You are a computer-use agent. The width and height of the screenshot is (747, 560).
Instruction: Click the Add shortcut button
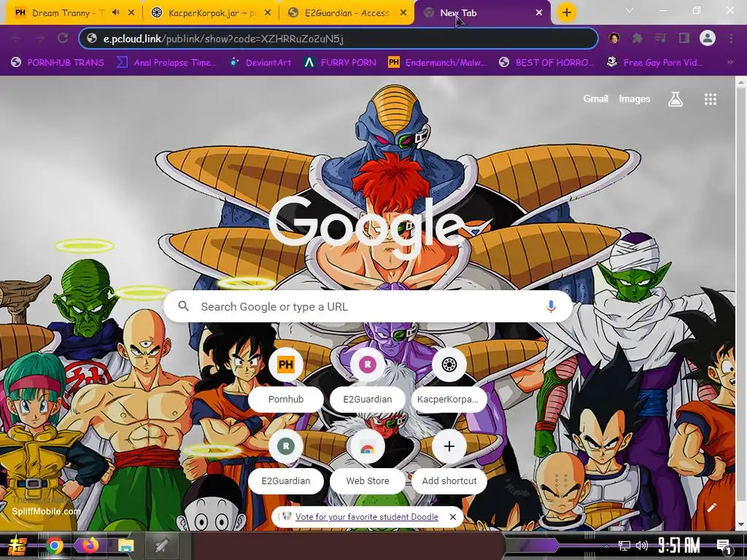pyautogui.click(x=449, y=460)
